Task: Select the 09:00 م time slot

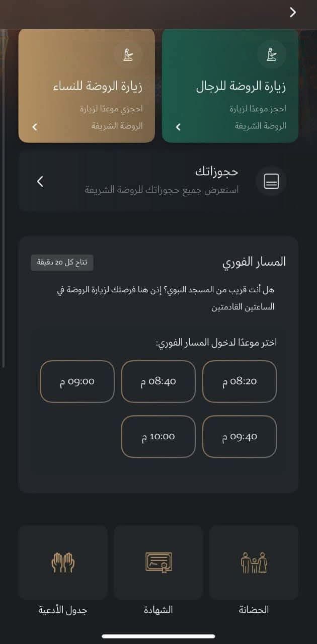Action: [x=77, y=381]
